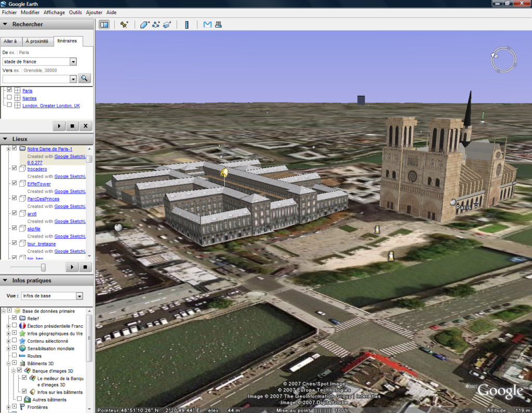Check the London, Greater London checkbox
Screen dimensions: 532x413
[9, 105]
